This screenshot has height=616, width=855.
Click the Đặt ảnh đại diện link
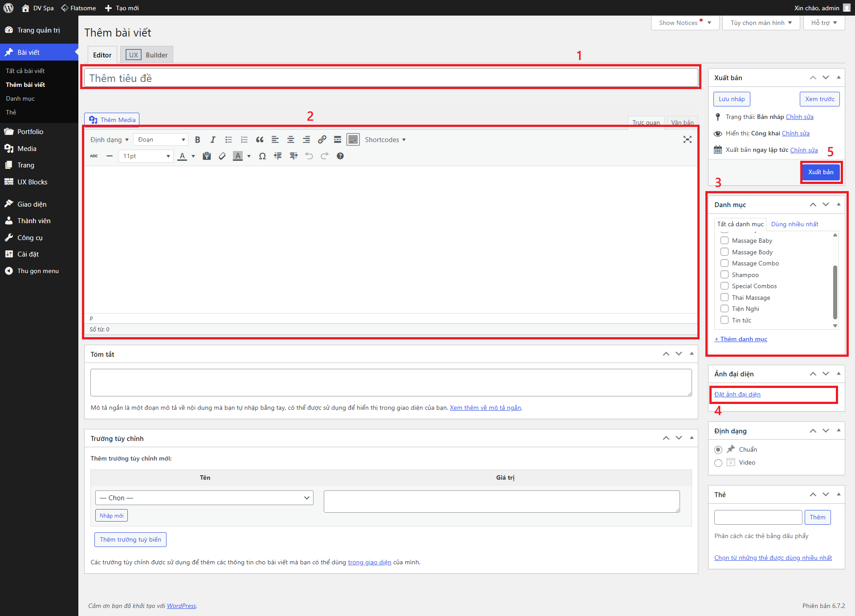(x=737, y=394)
